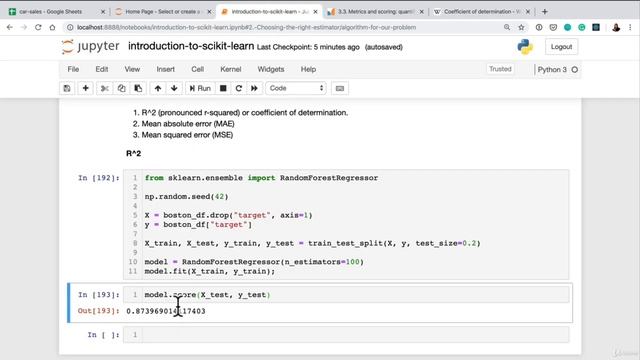
Task: Switch to Metrics and scoring tab
Action: click(x=375, y=12)
